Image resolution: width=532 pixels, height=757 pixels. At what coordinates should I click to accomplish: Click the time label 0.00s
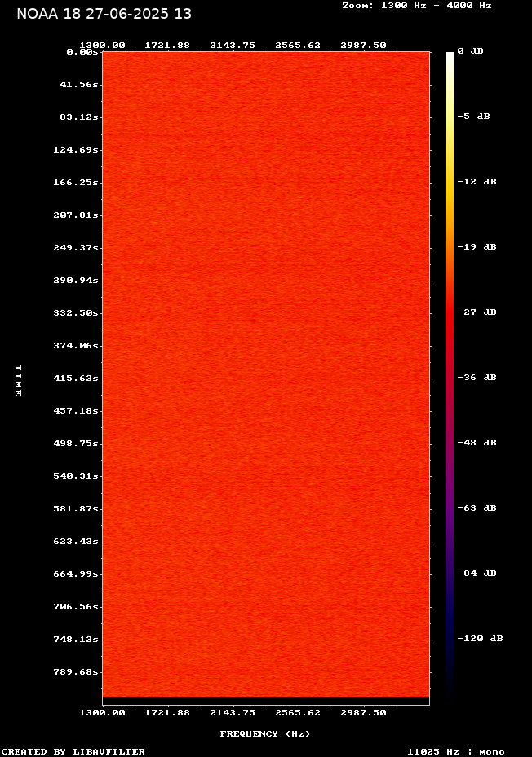pos(82,52)
